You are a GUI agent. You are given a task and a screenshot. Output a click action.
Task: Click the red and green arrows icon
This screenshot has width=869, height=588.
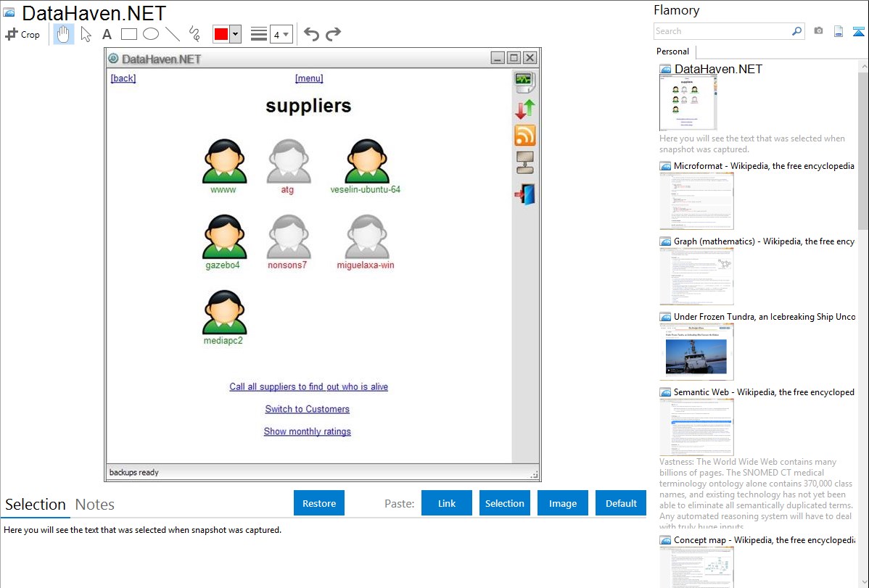pos(525,109)
